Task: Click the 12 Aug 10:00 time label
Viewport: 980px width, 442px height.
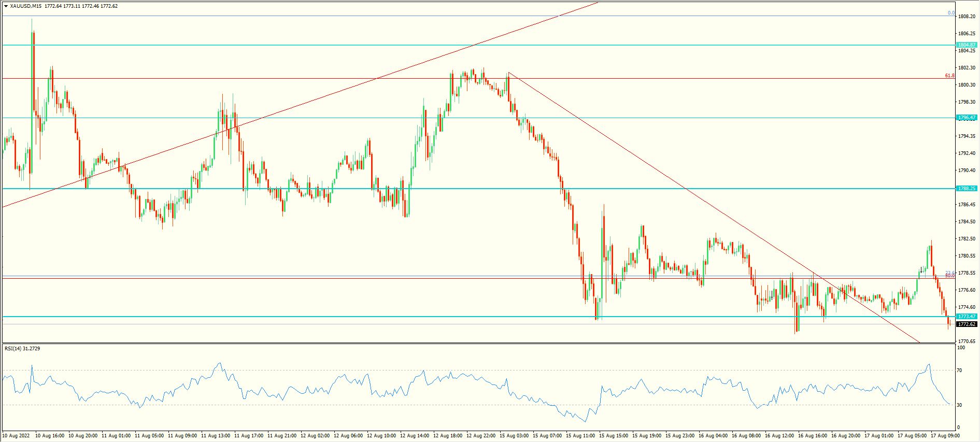Action: (x=381, y=436)
